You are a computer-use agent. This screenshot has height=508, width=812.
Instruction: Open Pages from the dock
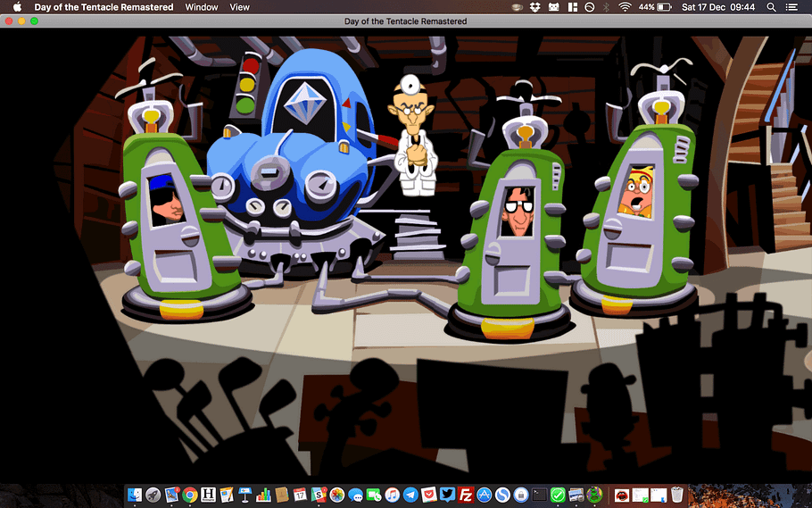pos(227,495)
